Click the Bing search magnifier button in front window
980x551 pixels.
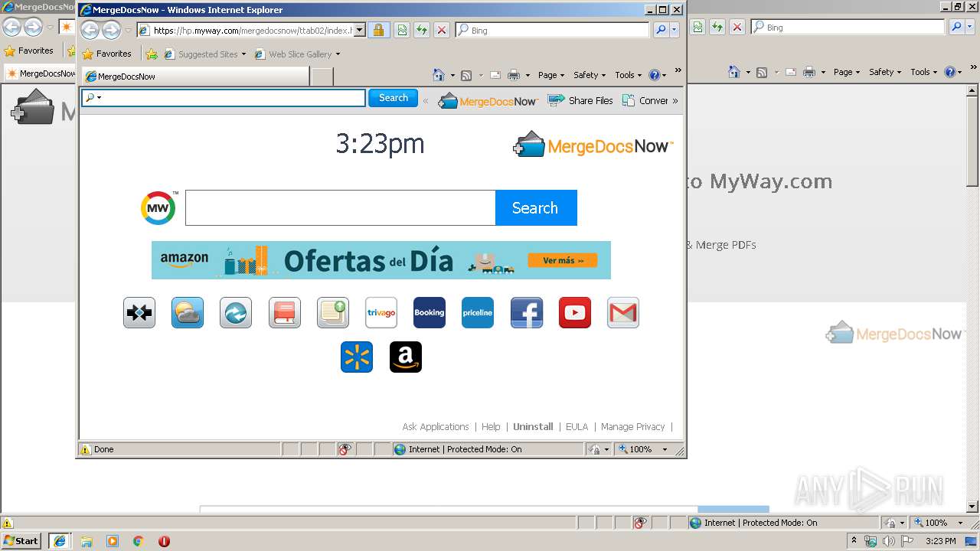coord(661,30)
